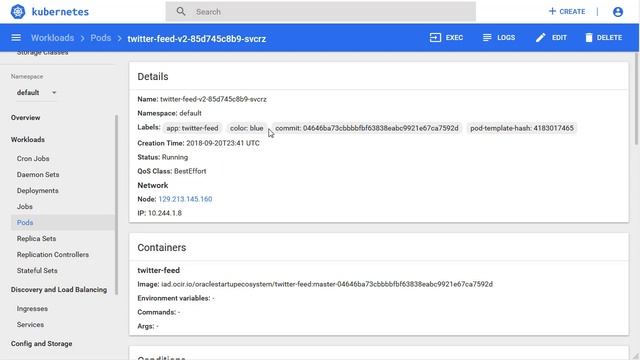Viewport: 640px width, 360px height.
Task: Click the container image path text
Action: tap(327, 284)
